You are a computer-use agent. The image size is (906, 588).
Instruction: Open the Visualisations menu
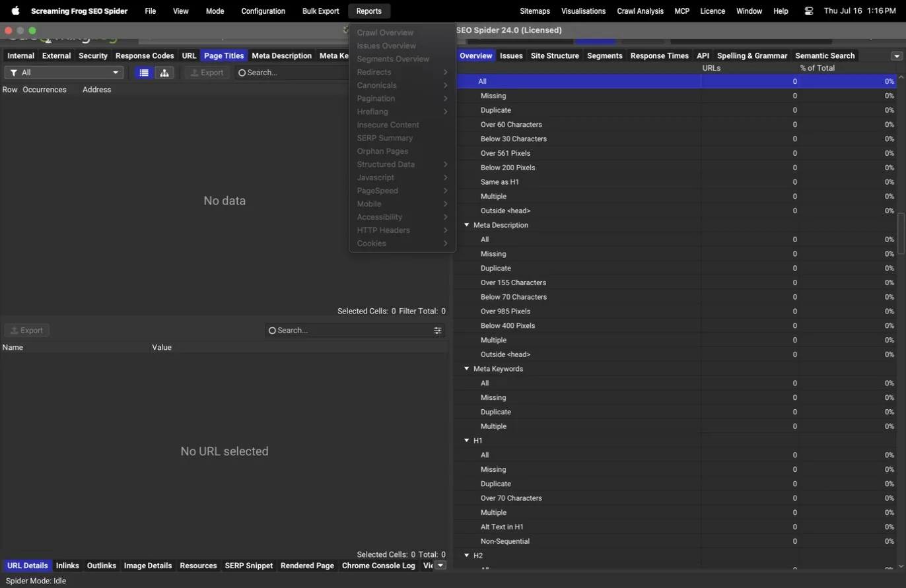(583, 11)
